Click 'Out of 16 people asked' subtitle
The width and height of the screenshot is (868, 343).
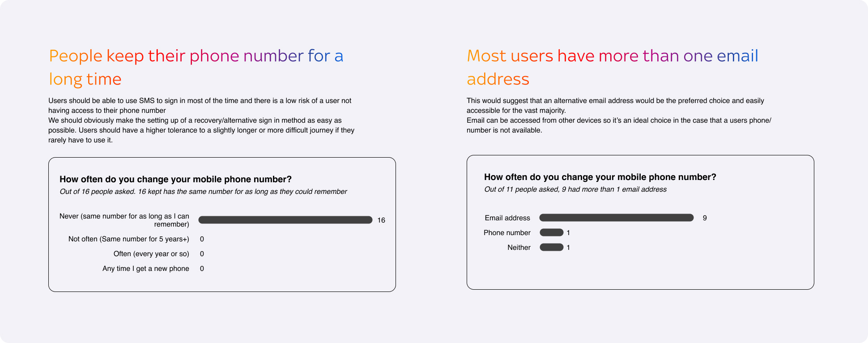click(203, 192)
